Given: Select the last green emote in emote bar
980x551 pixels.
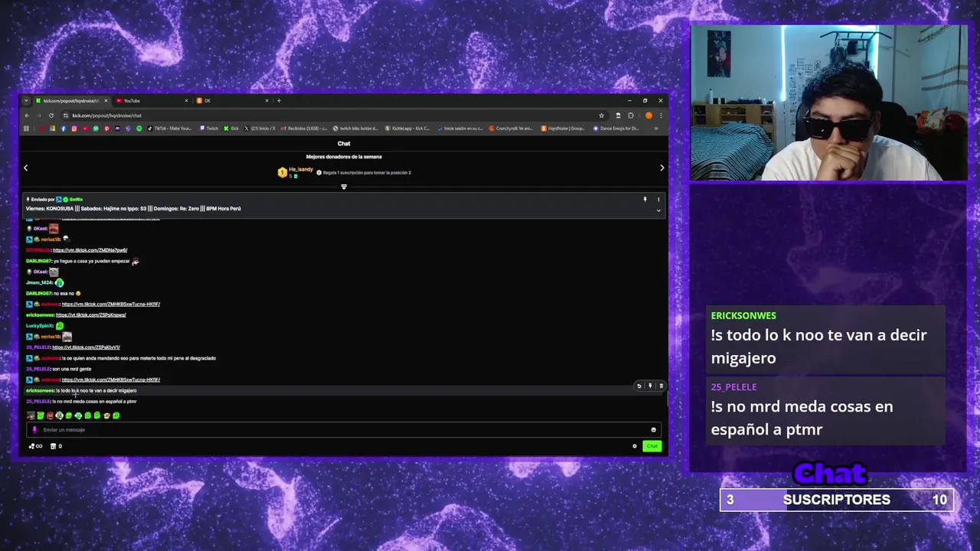Looking at the screenshot, I should click(x=116, y=416).
